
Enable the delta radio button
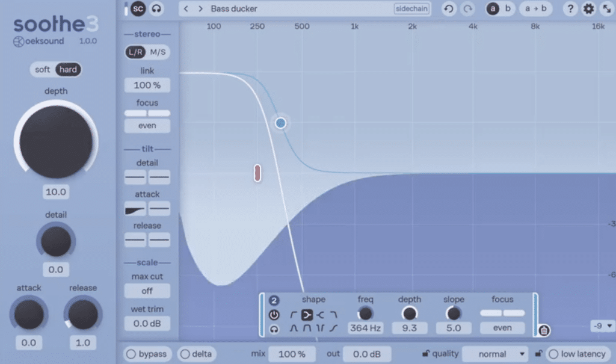[x=197, y=354]
